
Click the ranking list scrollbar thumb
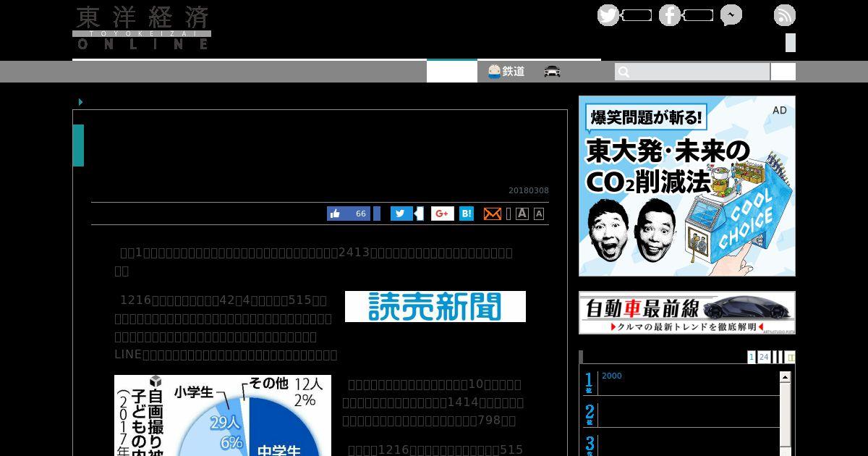786,416
